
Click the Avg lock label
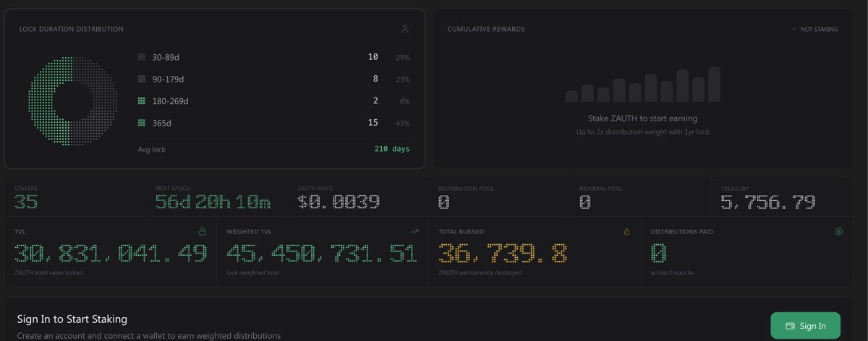pos(151,150)
